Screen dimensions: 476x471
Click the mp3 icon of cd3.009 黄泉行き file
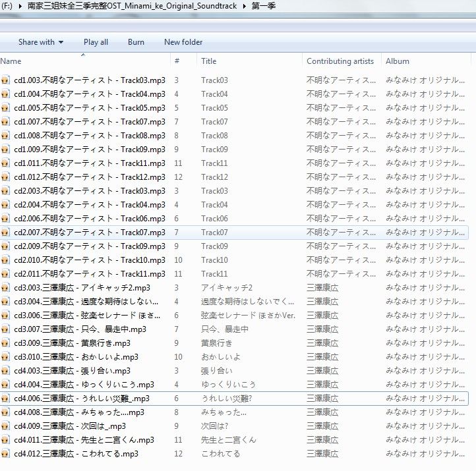[5, 343]
